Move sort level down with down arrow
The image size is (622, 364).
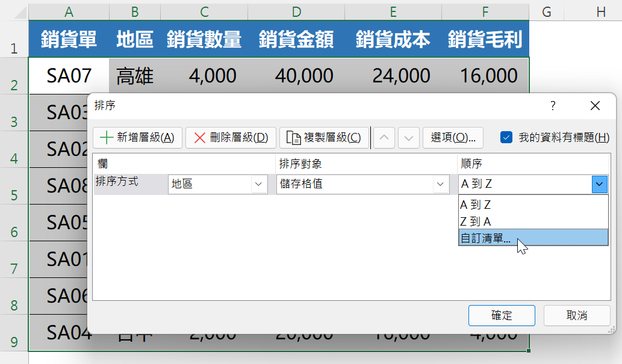409,138
